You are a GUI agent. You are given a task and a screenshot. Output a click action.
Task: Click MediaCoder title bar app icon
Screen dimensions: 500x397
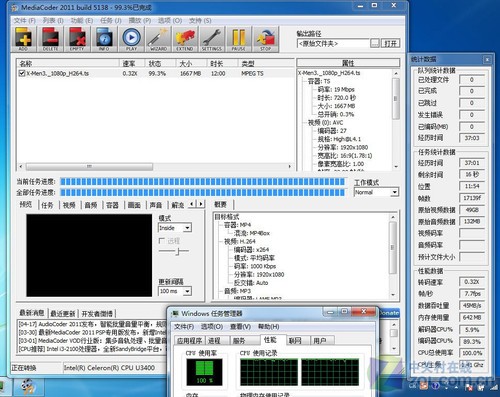15,7
